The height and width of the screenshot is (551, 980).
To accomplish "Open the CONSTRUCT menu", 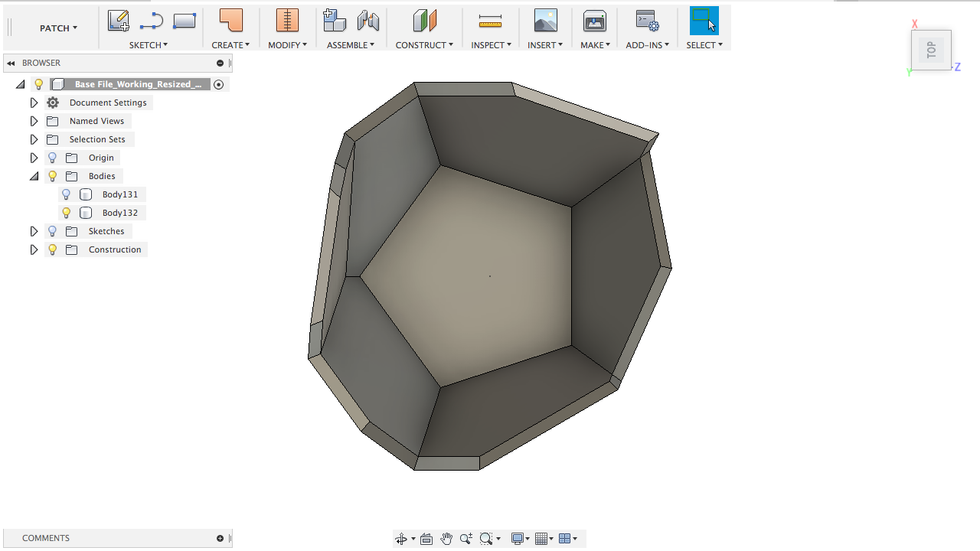I will coord(424,45).
